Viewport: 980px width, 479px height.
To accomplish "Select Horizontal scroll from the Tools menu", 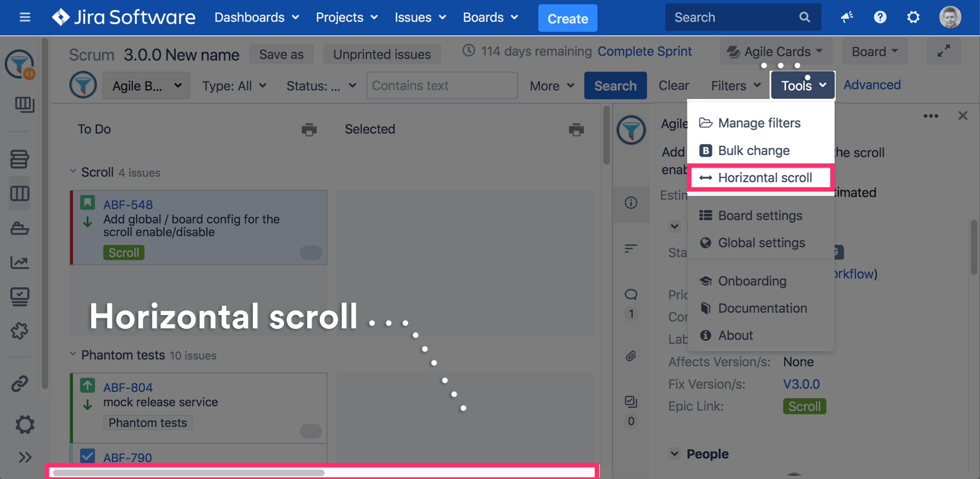I will 761,178.
